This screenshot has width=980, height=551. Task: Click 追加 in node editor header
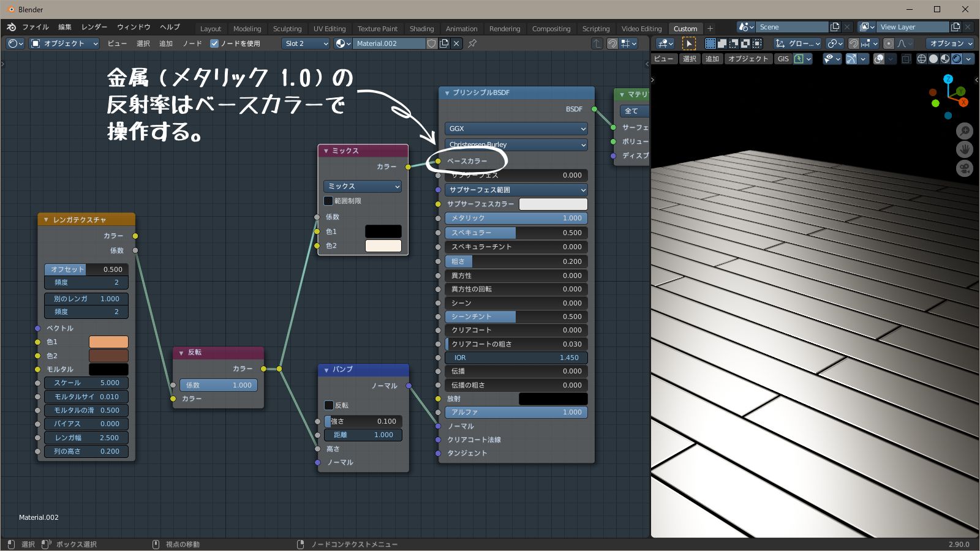[166, 43]
